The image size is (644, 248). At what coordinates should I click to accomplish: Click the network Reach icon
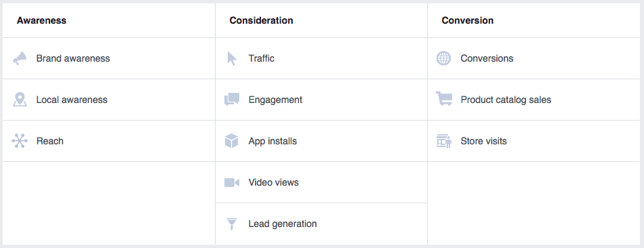19,141
